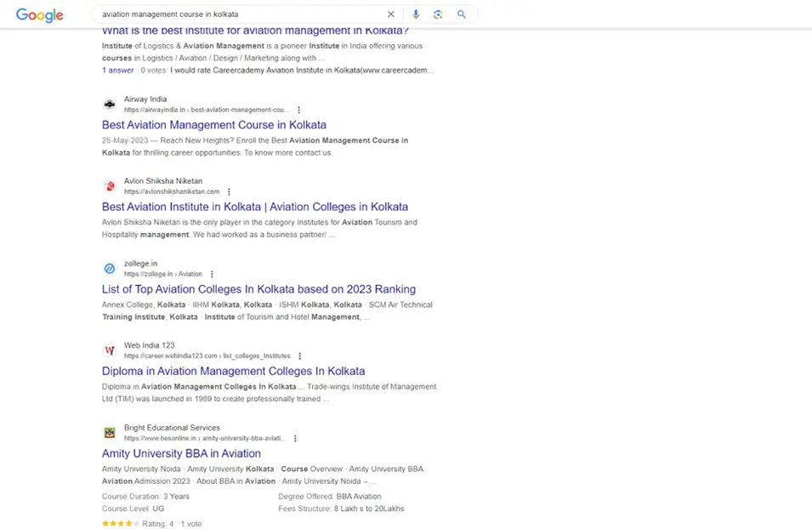This screenshot has height=529, width=812.
Task: Click inside the search query input field
Action: pos(238,14)
